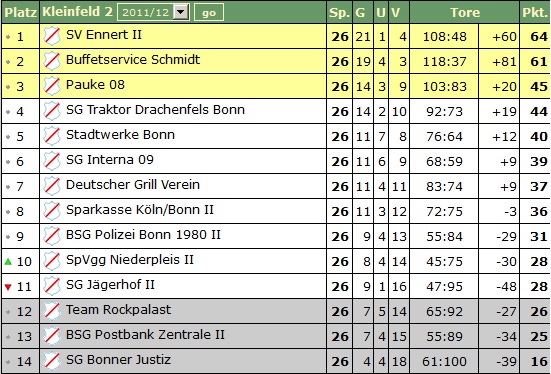Click the Platz column header
Screen dimensions: 551x374
[x=20, y=12]
